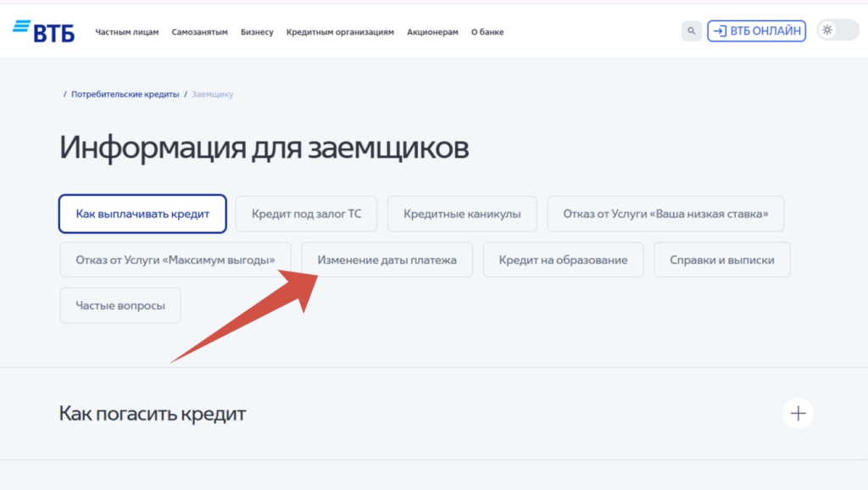Viewport: 868px width, 490px height.
Task: Open the «Частным лицам» menu
Action: (127, 31)
